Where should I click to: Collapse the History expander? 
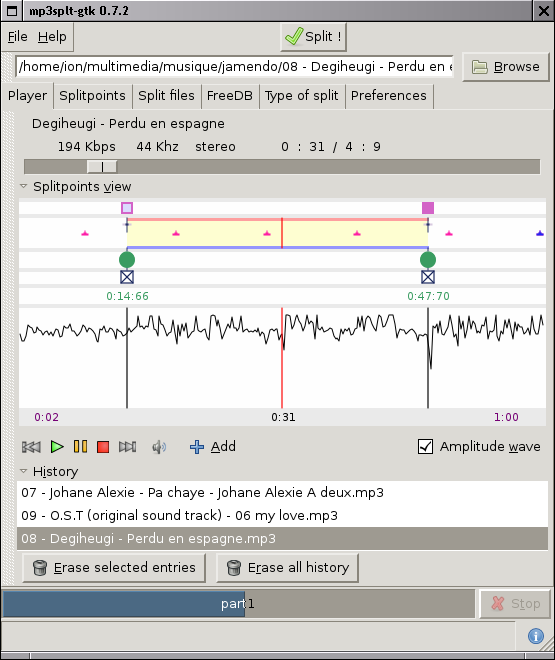[24, 471]
